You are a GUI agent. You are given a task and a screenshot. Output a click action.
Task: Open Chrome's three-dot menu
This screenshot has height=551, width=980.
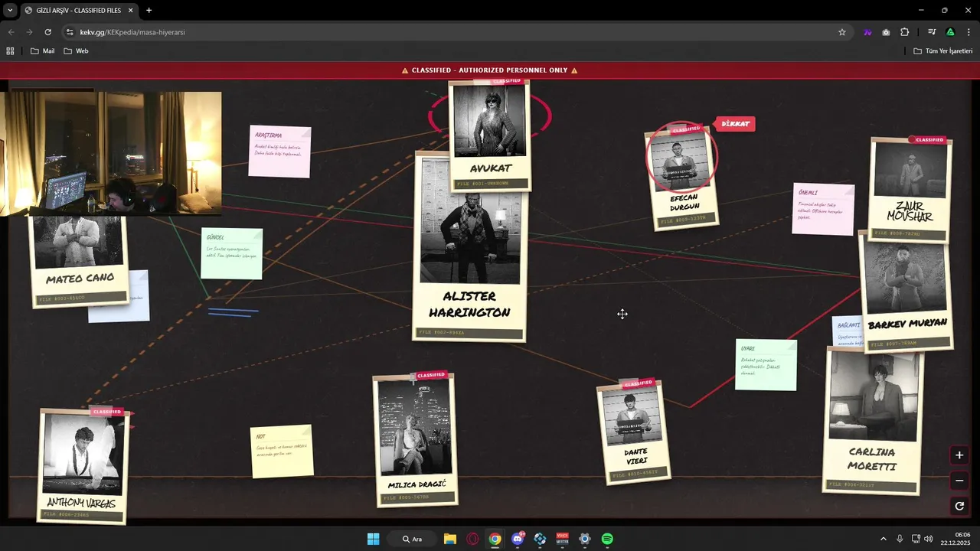(x=969, y=32)
